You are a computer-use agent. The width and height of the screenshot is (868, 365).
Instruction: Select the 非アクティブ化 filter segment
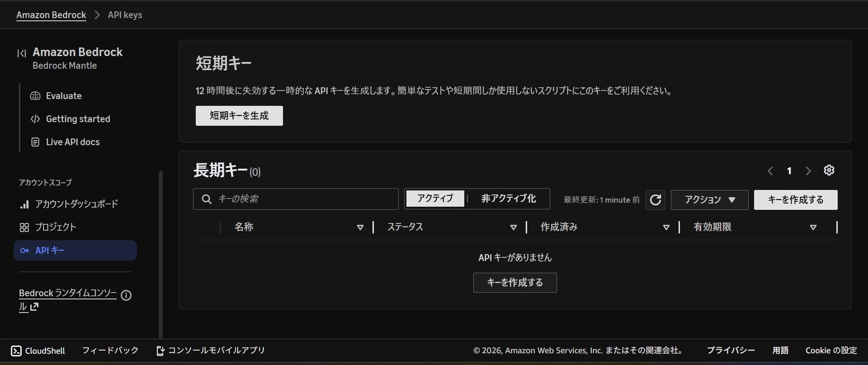click(x=509, y=199)
